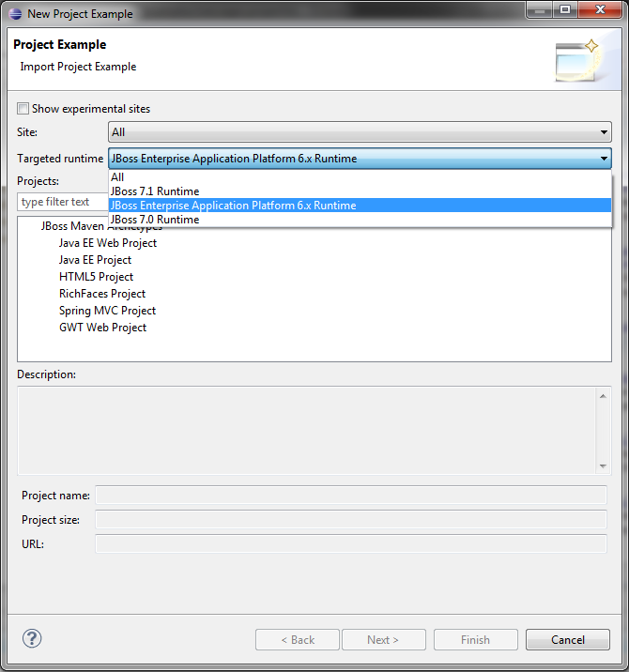Image resolution: width=629 pixels, height=672 pixels.
Task: Click the Project size field
Action: (351, 520)
